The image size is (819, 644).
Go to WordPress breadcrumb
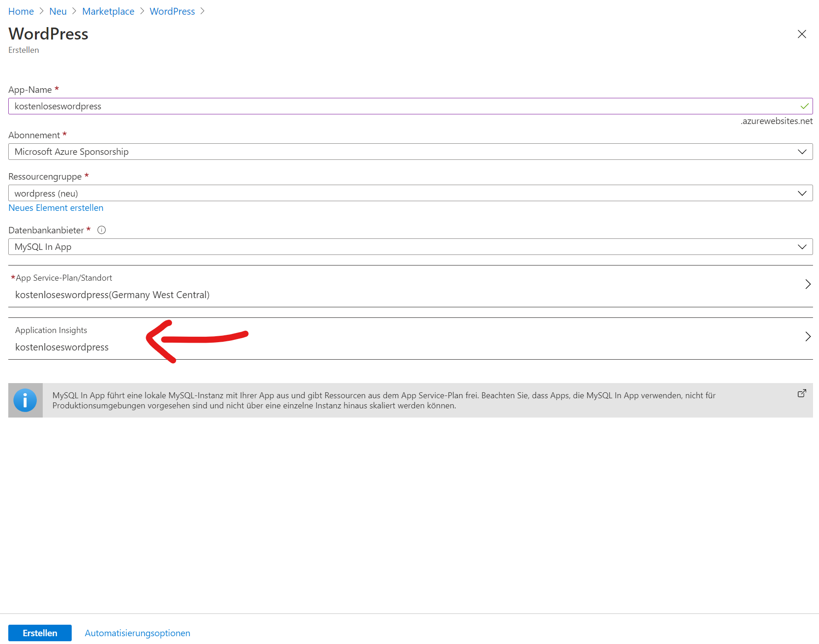coord(172,11)
